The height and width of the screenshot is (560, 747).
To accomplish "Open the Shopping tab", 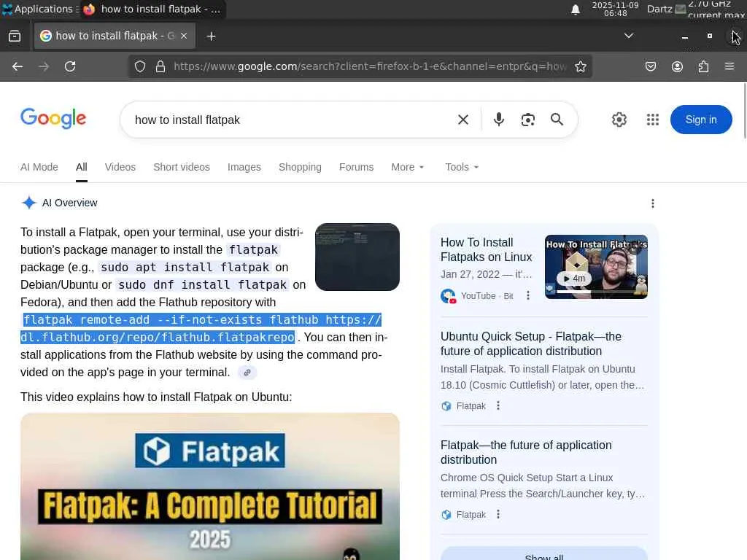I will click(x=300, y=167).
